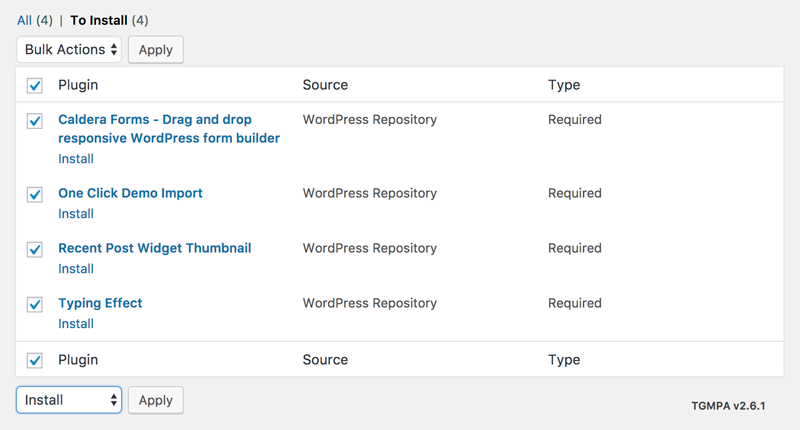Toggle the One Click Demo Import checkbox
Image resolution: width=800 pixels, height=430 pixels.
click(x=35, y=194)
